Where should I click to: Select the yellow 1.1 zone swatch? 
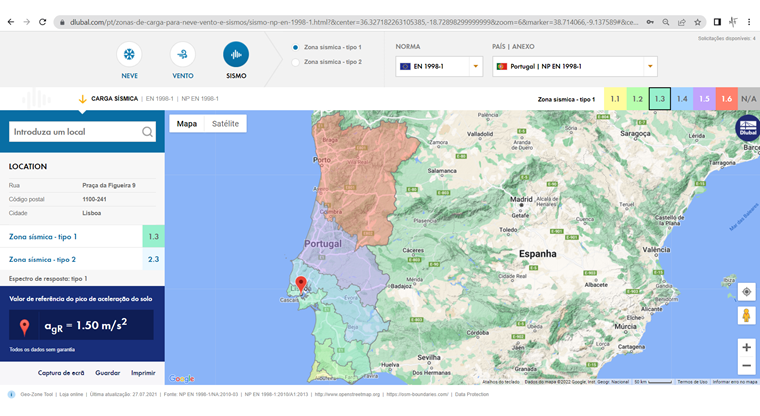(615, 99)
